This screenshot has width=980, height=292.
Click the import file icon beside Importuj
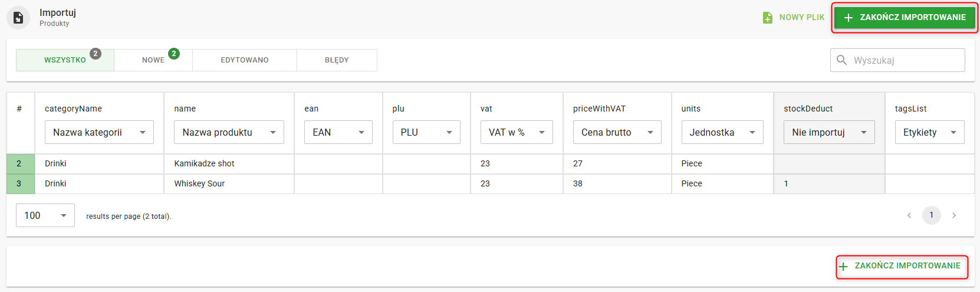point(18,18)
